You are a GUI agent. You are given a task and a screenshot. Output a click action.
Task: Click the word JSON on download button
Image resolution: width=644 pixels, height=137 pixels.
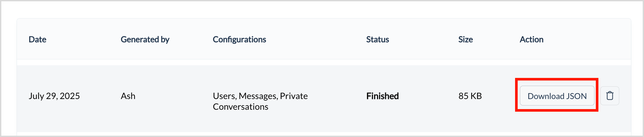pos(576,96)
